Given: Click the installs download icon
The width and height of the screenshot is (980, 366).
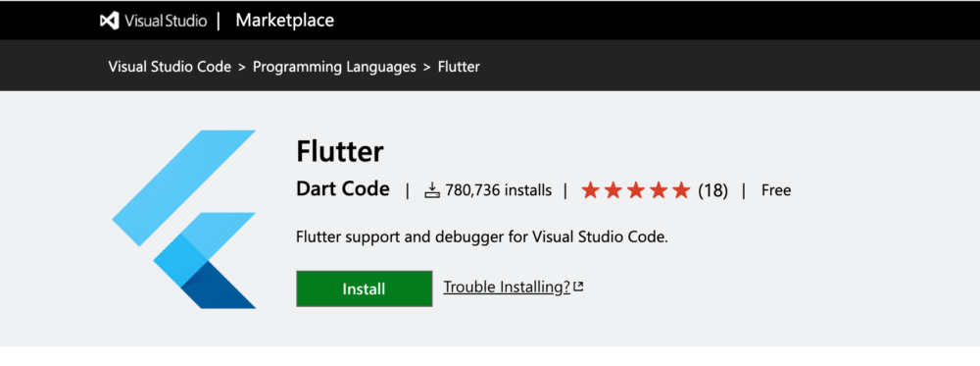Looking at the screenshot, I should click(x=432, y=190).
